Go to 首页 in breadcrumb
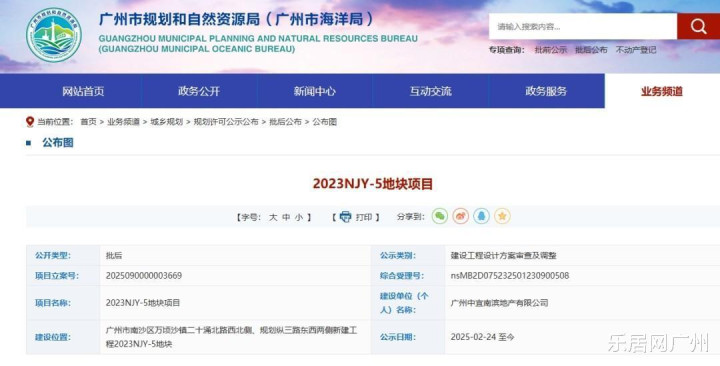The width and height of the screenshot is (720, 366). pos(88,122)
